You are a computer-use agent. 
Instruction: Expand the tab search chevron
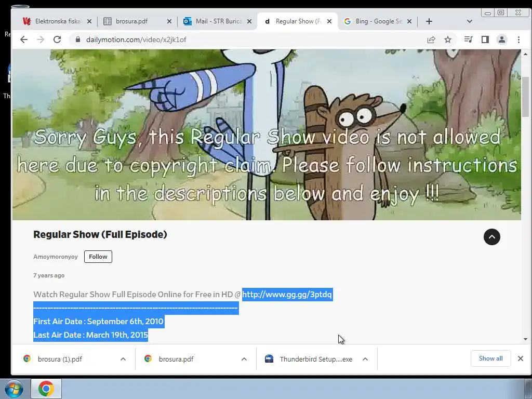[469, 21]
